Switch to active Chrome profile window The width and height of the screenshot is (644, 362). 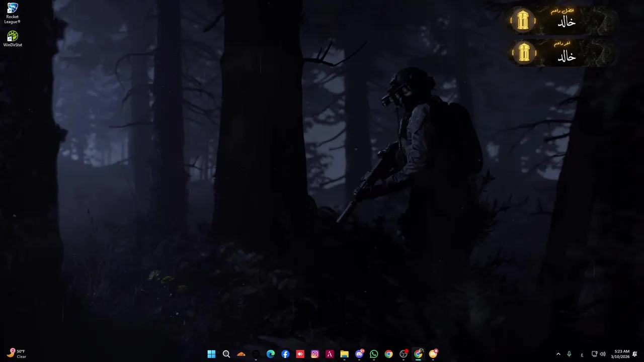pos(418,354)
